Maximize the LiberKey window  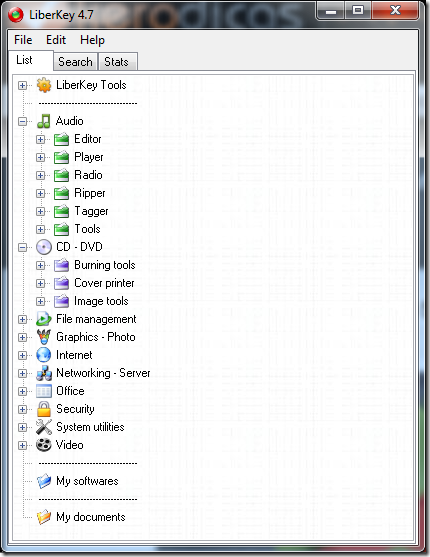358,11
